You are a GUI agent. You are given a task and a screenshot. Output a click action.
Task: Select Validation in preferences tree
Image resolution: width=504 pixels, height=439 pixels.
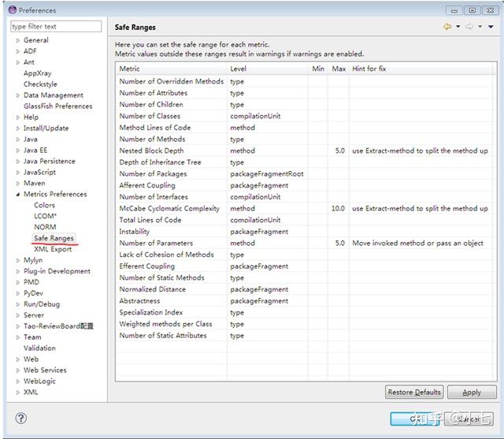(x=39, y=348)
